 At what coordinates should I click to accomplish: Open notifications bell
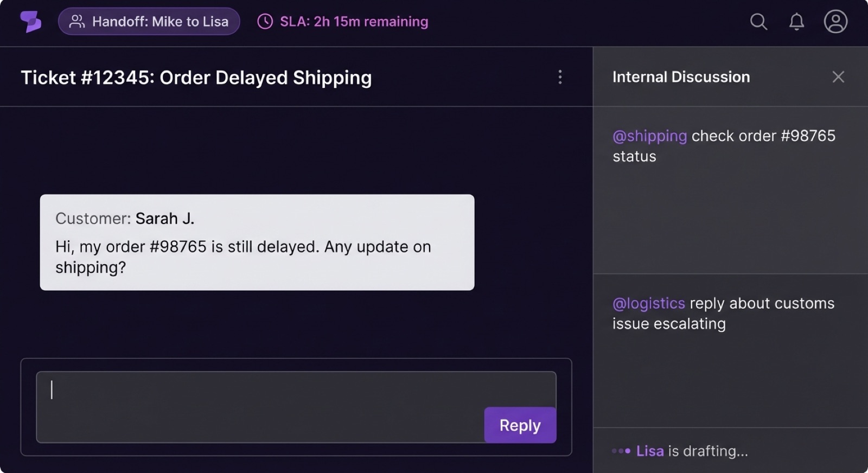pos(796,22)
